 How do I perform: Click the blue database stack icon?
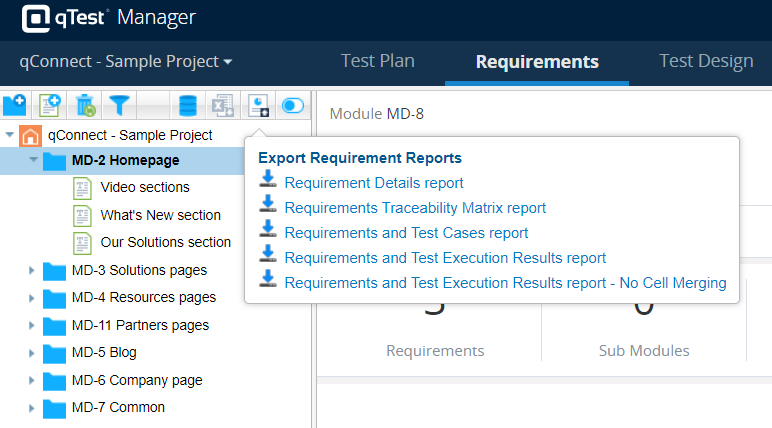tap(187, 104)
